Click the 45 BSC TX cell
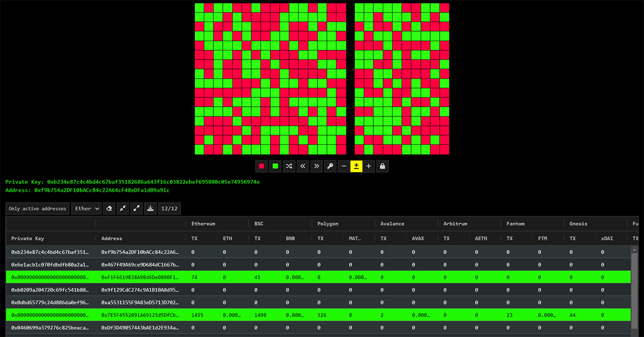The width and height of the screenshot is (644, 337). pos(264,277)
